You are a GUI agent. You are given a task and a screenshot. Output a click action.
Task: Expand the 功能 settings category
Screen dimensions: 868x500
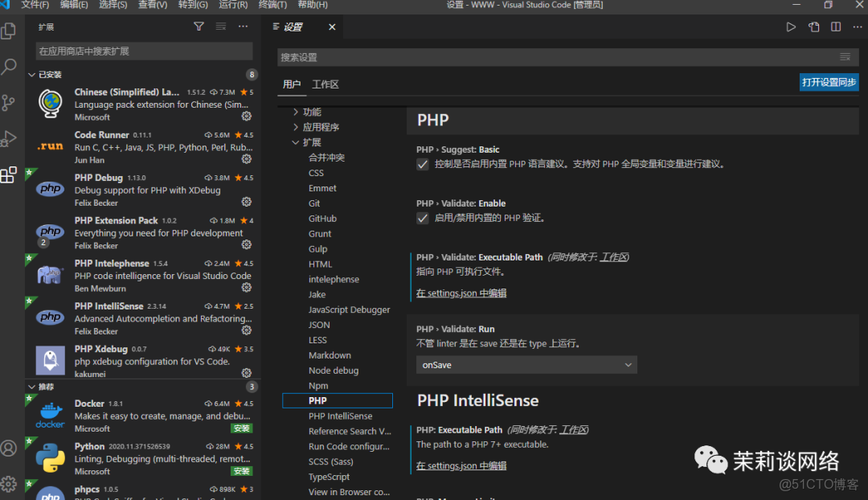click(296, 112)
